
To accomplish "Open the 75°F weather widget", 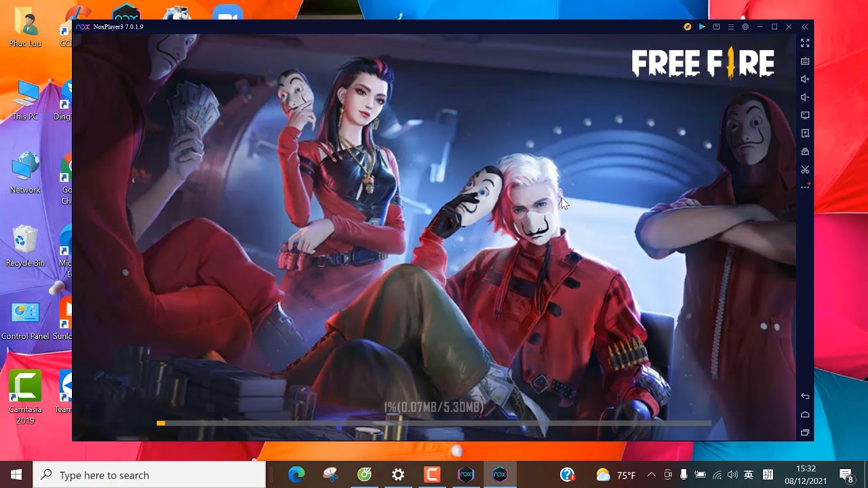I will pyautogui.click(x=616, y=475).
